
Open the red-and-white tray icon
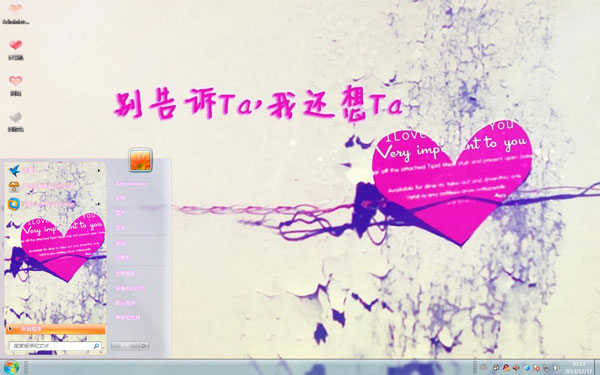[x=536, y=368]
